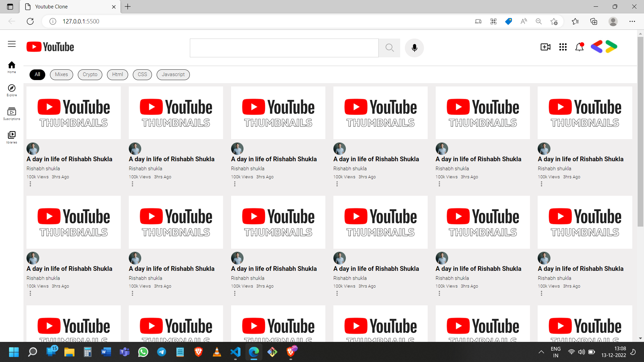The image size is (644, 362).
Task: Open the hamburger menu next to the YouTube logo
Action: pyautogui.click(x=12, y=44)
